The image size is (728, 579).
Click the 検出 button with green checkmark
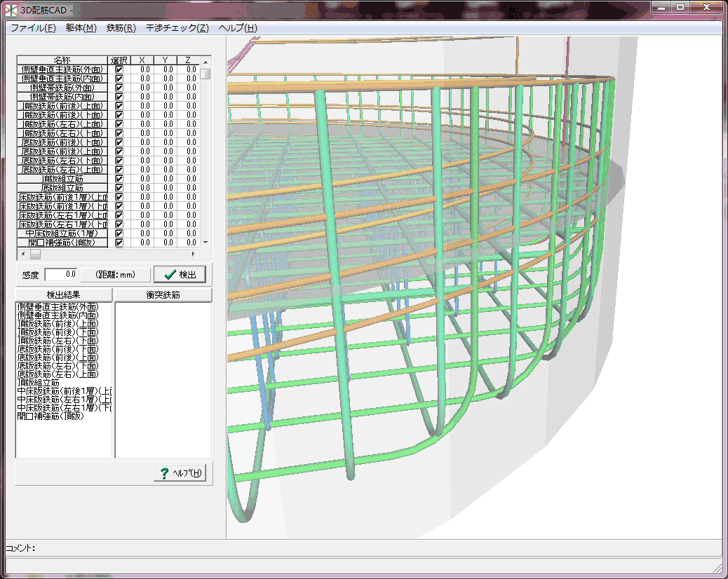[179, 274]
